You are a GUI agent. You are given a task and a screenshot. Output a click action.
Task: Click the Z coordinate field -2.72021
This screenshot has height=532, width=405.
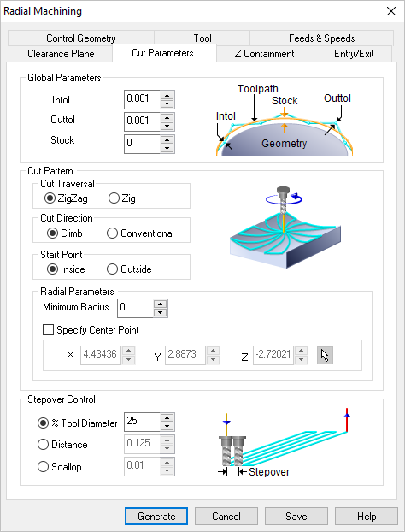(273, 355)
